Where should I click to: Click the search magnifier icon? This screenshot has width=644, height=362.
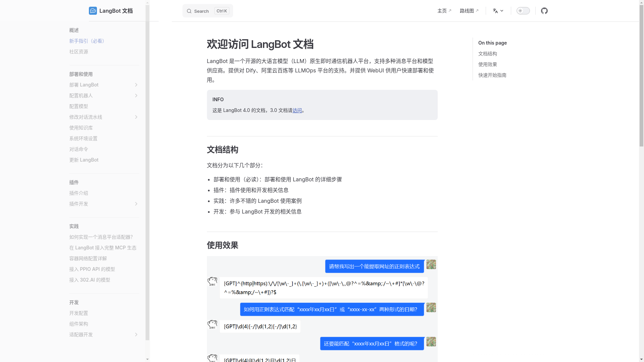click(x=189, y=11)
